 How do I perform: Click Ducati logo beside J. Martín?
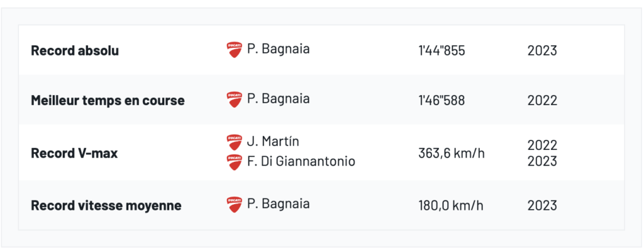click(234, 142)
